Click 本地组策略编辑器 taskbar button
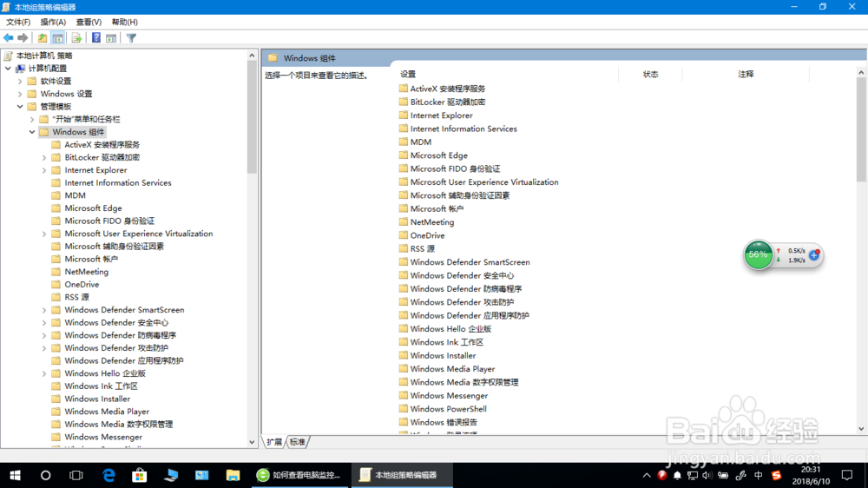 pos(401,475)
